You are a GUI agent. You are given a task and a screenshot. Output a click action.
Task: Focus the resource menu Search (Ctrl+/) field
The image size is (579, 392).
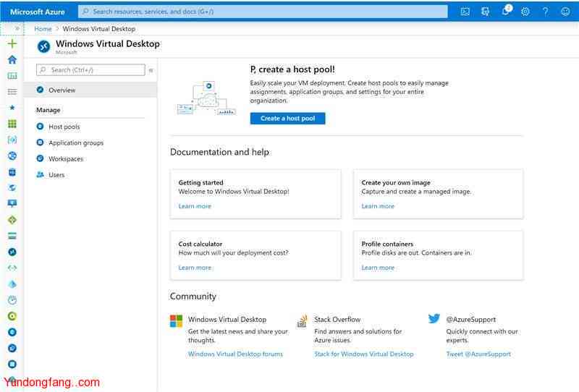click(90, 69)
